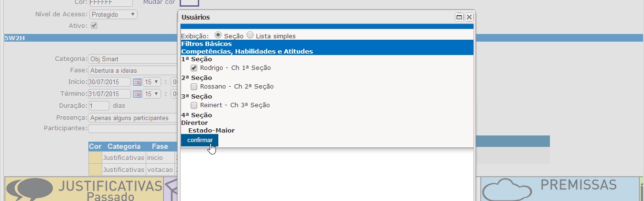Click the Duração days input field
The image size is (644, 201).
[x=99, y=106]
